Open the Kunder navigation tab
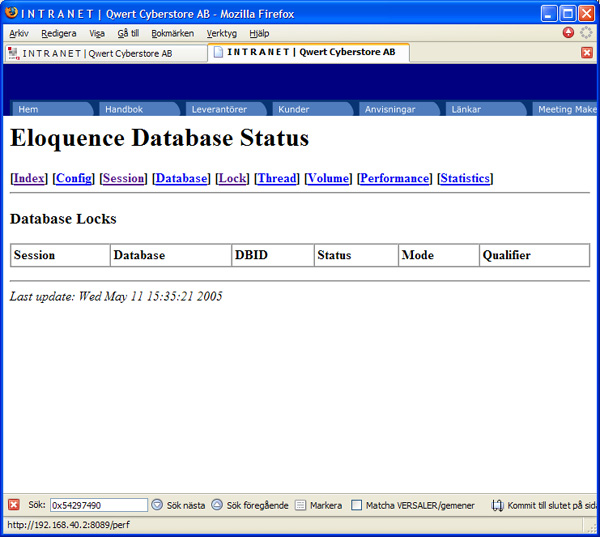This screenshot has width=600, height=537. pyautogui.click(x=312, y=109)
